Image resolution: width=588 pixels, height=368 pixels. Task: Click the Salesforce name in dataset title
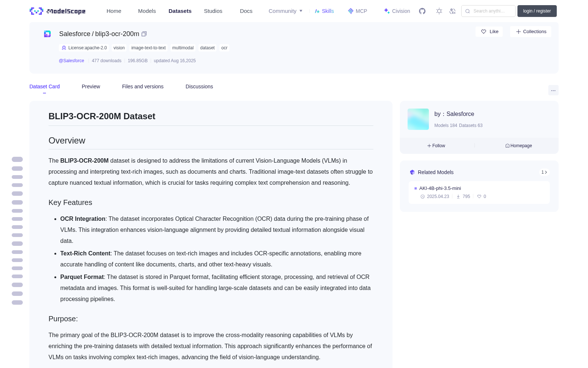(75, 34)
